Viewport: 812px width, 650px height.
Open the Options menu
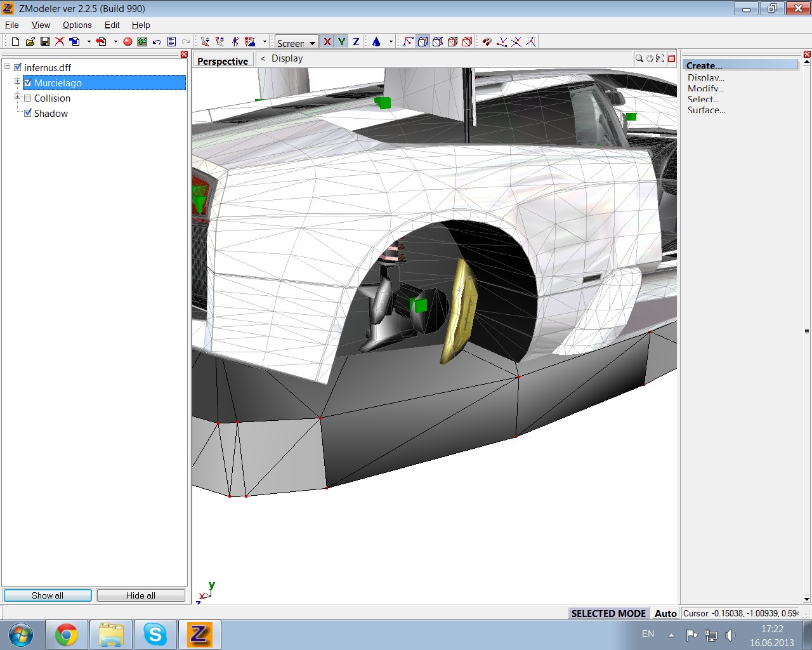point(77,25)
